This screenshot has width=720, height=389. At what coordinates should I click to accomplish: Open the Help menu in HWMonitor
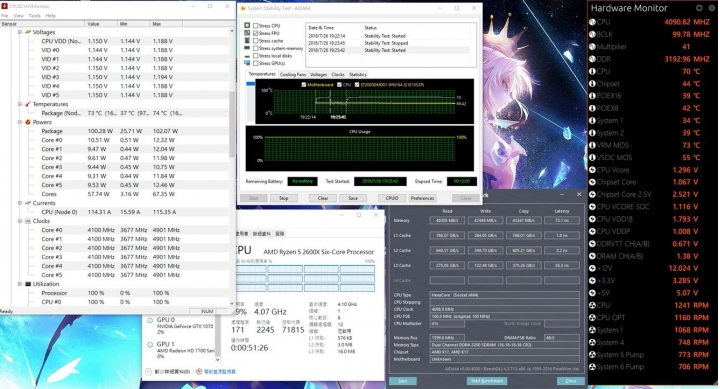coord(51,16)
